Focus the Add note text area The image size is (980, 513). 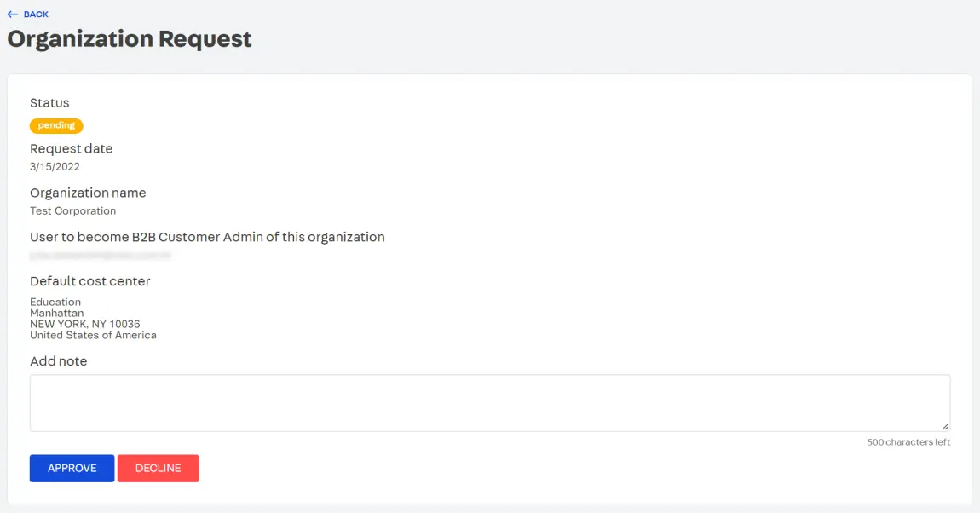(x=489, y=402)
